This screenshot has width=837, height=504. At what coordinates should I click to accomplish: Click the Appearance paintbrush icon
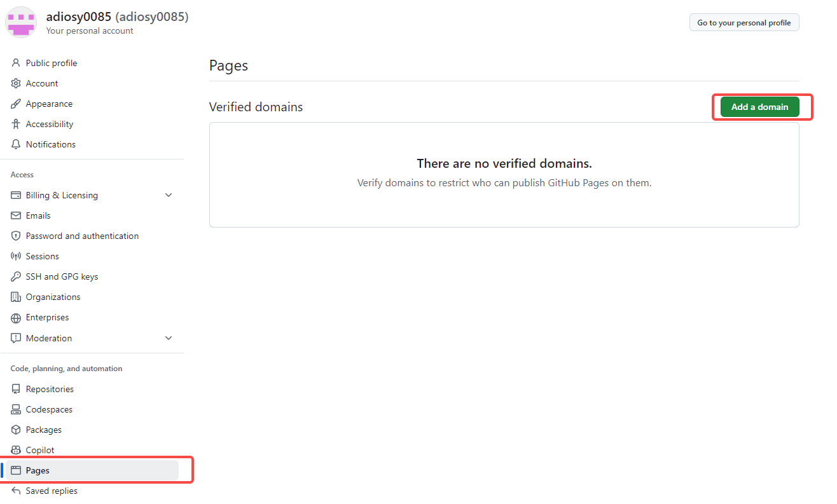(16, 104)
